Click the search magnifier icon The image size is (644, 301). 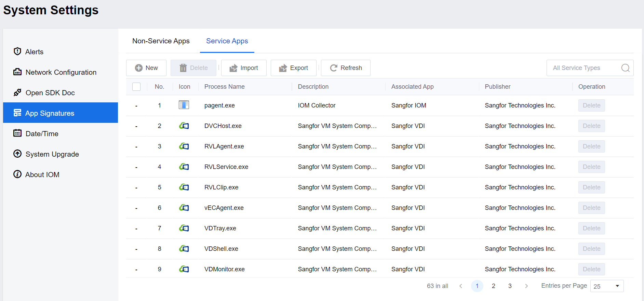(x=625, y=68)
